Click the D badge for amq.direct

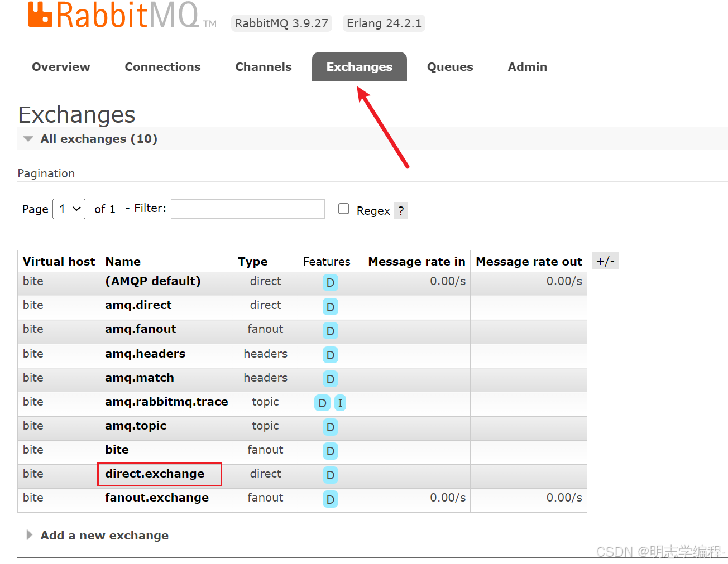click(x=330, y=307)
